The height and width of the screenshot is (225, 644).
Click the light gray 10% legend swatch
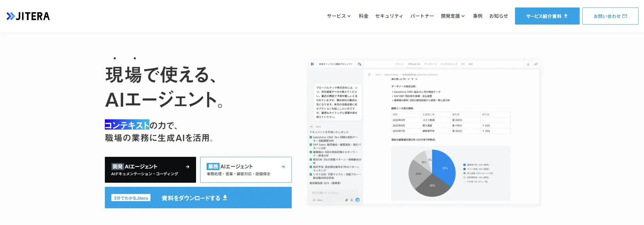point(464,177)
